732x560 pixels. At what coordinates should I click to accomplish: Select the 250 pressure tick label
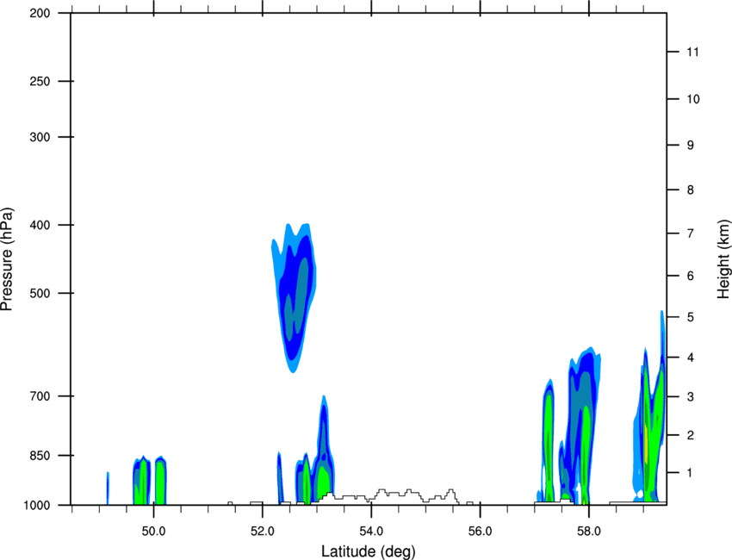click(40, 81)
